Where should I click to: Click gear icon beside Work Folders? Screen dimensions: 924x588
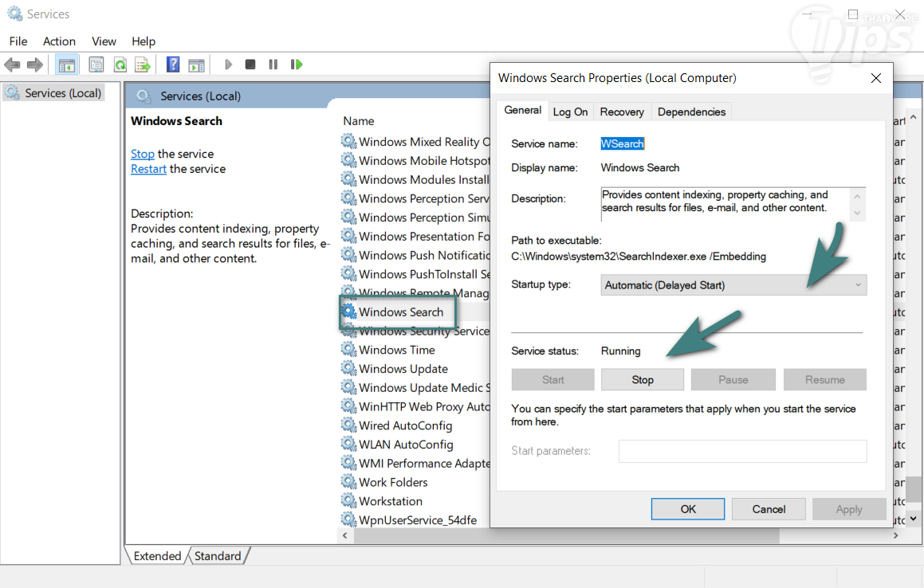(349, 482)
